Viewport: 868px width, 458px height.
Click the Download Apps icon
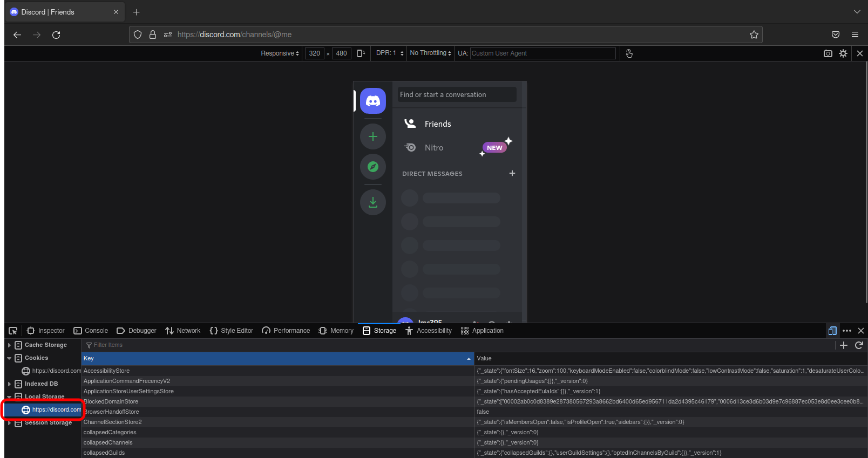tap(372, 202)
